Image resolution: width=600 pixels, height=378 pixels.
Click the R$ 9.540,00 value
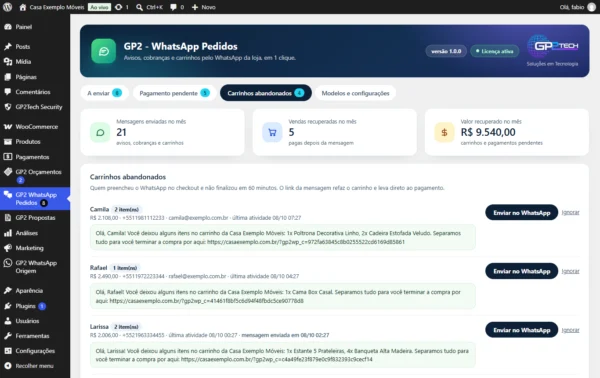tap(488, 132)
